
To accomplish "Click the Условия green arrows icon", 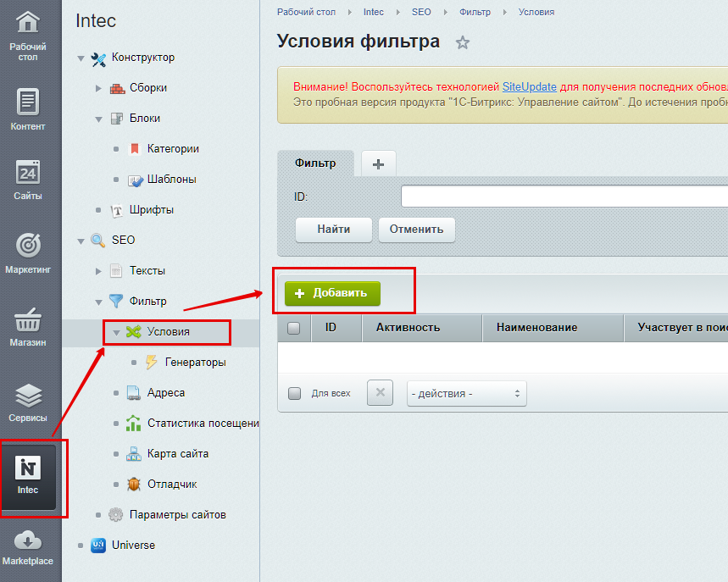I will [134, 332].
